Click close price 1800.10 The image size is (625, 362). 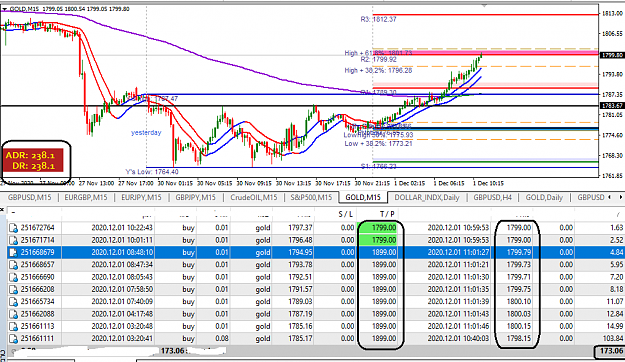519,302
